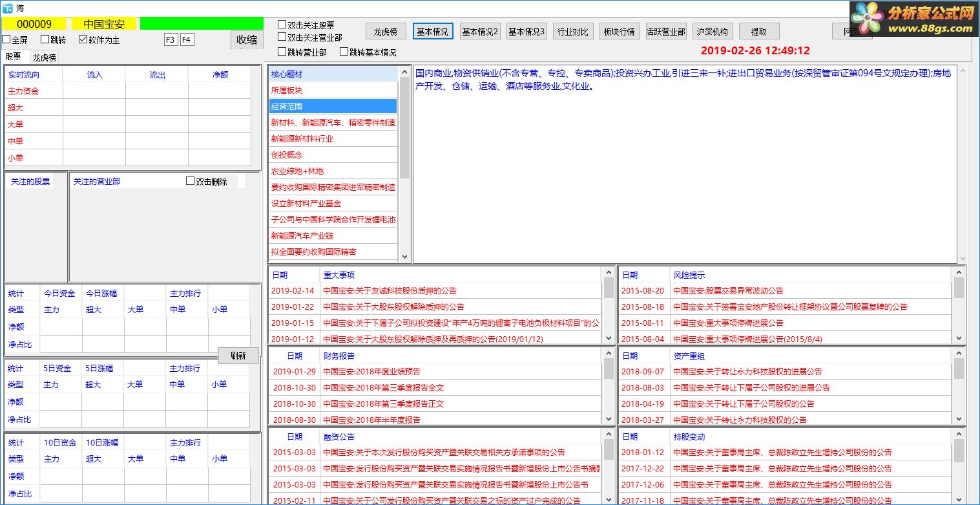Select 创投概念 list item

[333, 155]
